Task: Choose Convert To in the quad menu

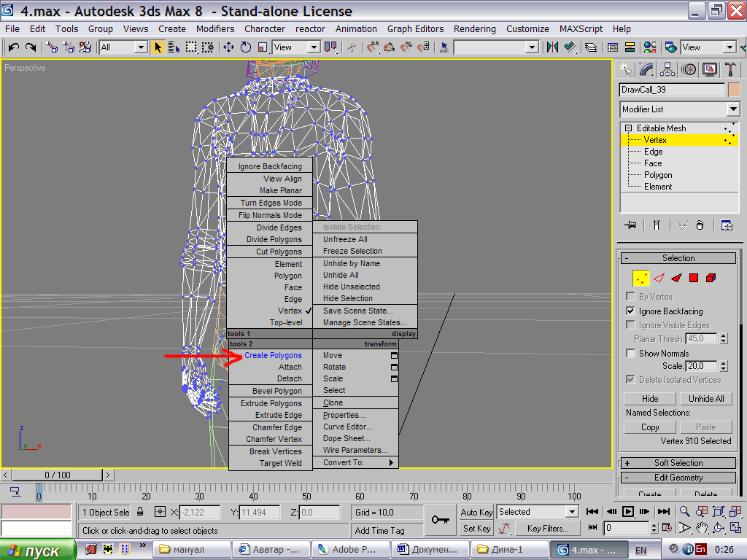Action: coord(355,462)
